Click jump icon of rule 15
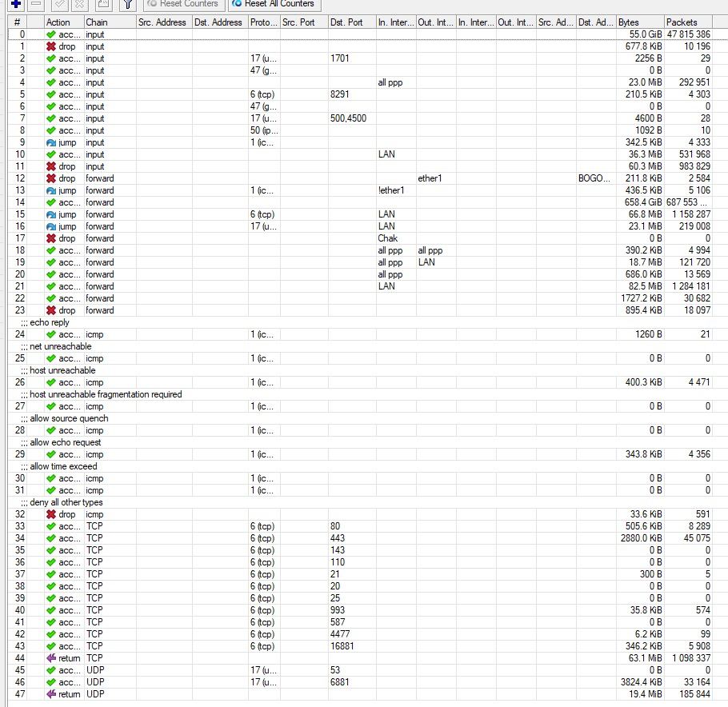728x707 pixels. pos(51,214)
